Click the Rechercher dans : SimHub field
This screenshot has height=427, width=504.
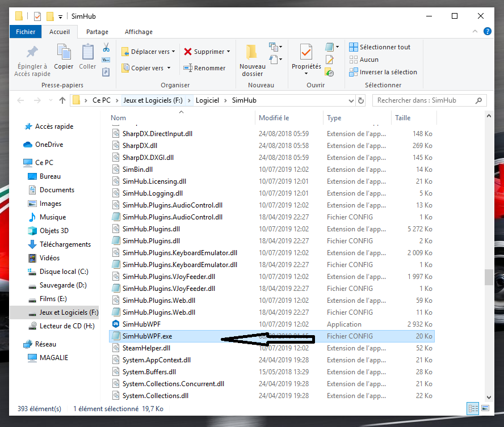click(x=430, y=100)
